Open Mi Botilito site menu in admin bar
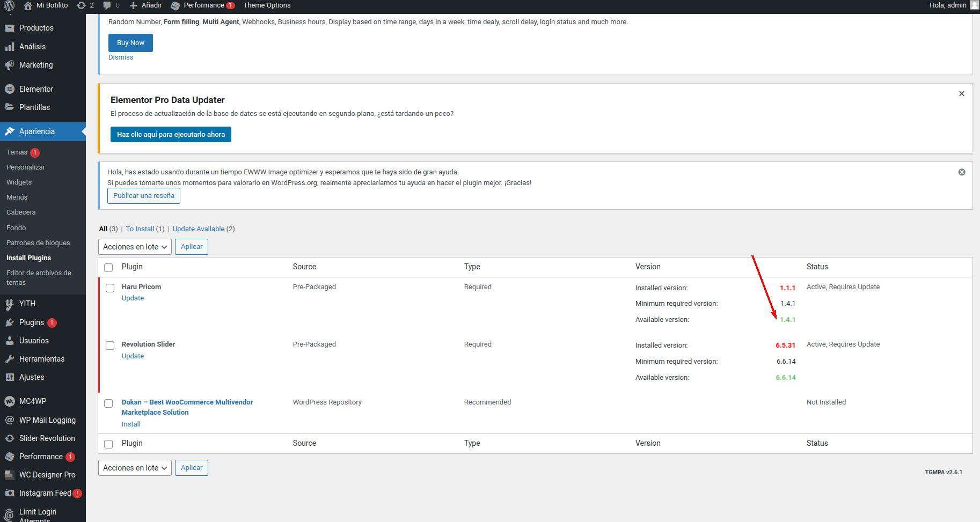This screenshot has width=980, height=522. pyautogui.click(x=46, y=5)
